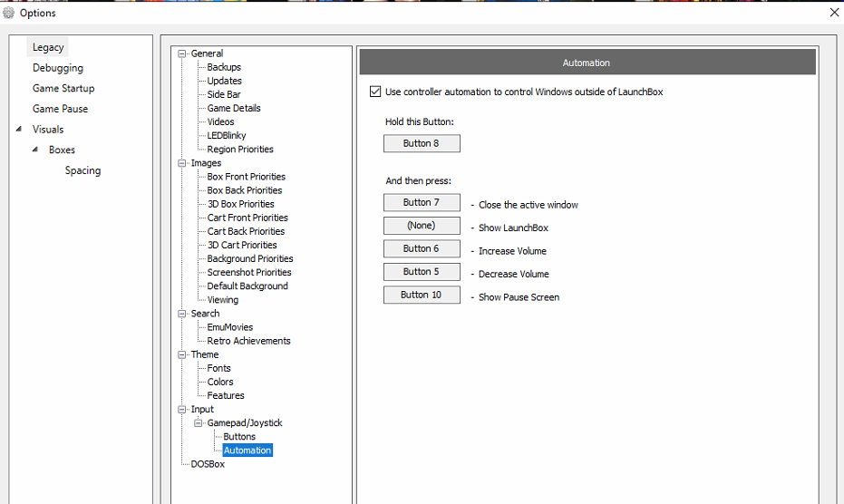This screenshot has width=844, height=504.
Task: Collapse the Gamepad/Joystick node
Action: 198,423
